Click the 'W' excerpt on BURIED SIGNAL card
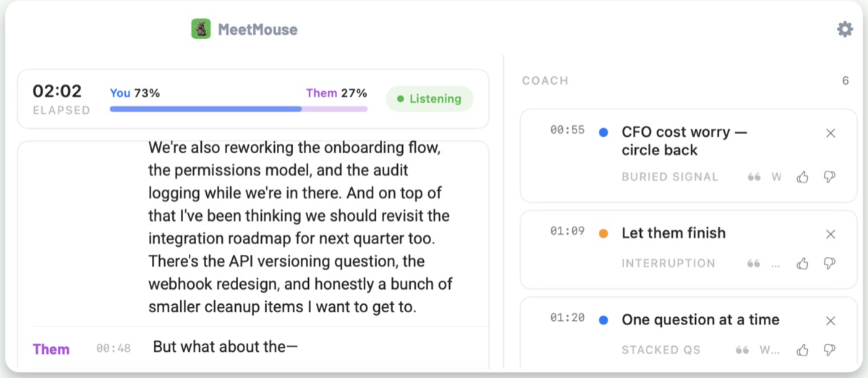Image resolution: width=868 pixels, height=378 pixels. coord(777,177)
